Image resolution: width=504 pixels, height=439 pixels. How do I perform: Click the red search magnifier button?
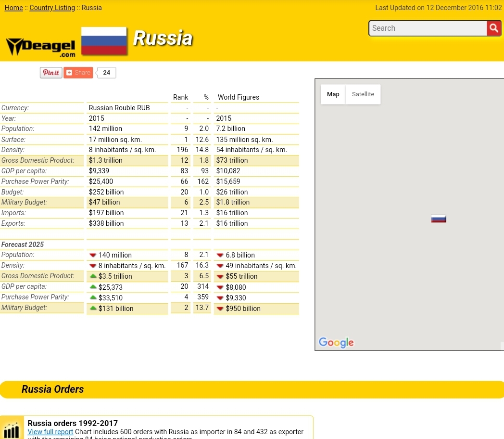494,28
